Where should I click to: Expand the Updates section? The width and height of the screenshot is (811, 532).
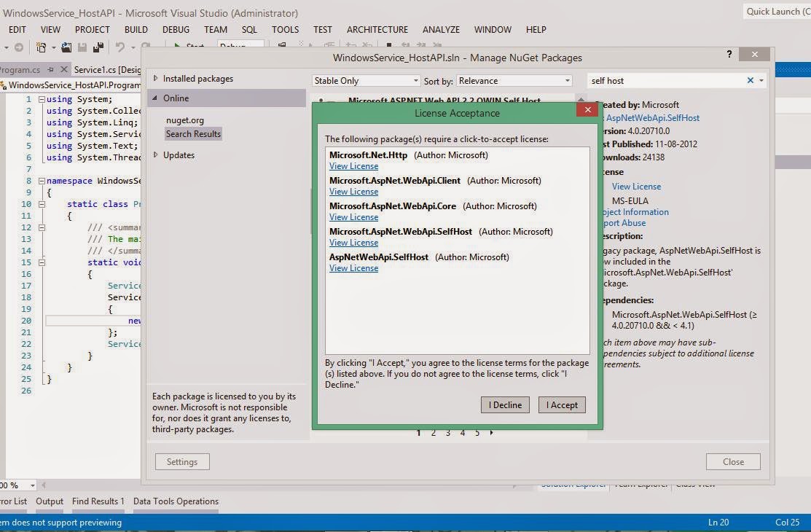point(155,154)
